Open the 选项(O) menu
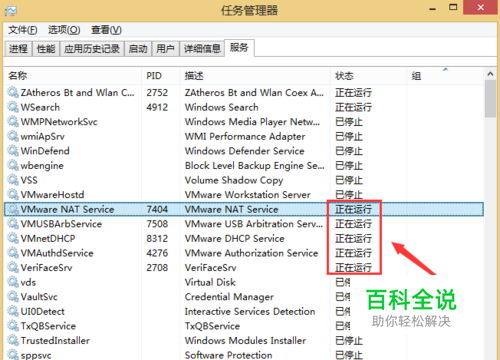This screenshot has width=500, height=360. 64,30
